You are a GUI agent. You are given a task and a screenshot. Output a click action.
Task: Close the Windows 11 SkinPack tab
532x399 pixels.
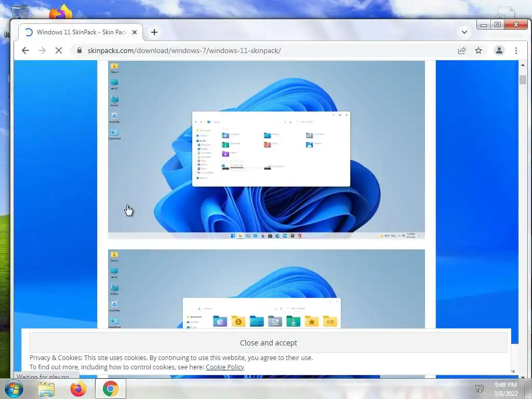[x=135, y=32]
